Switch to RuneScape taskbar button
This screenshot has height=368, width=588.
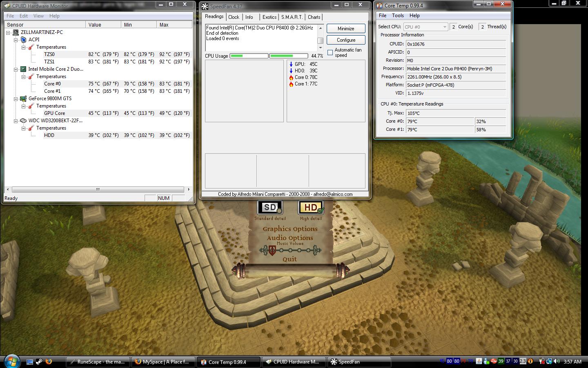98,362
